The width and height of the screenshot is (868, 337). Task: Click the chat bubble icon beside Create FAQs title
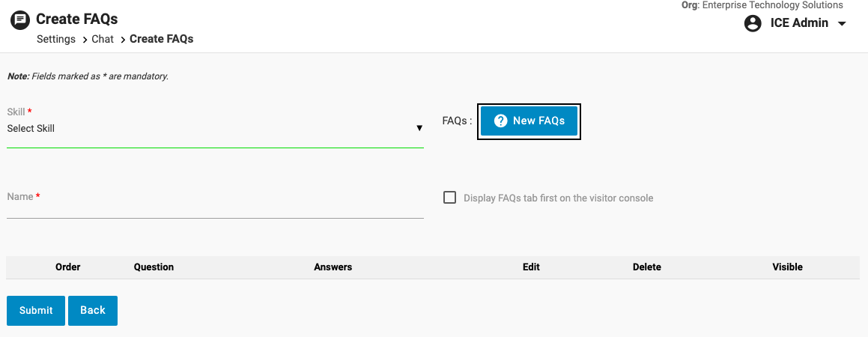(20, 20)
